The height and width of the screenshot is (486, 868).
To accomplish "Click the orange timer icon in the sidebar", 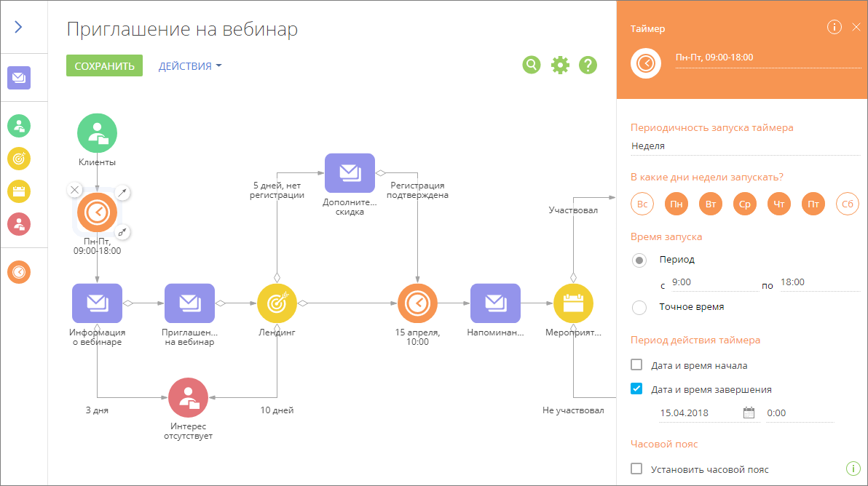I will click(x=19, y=272).
